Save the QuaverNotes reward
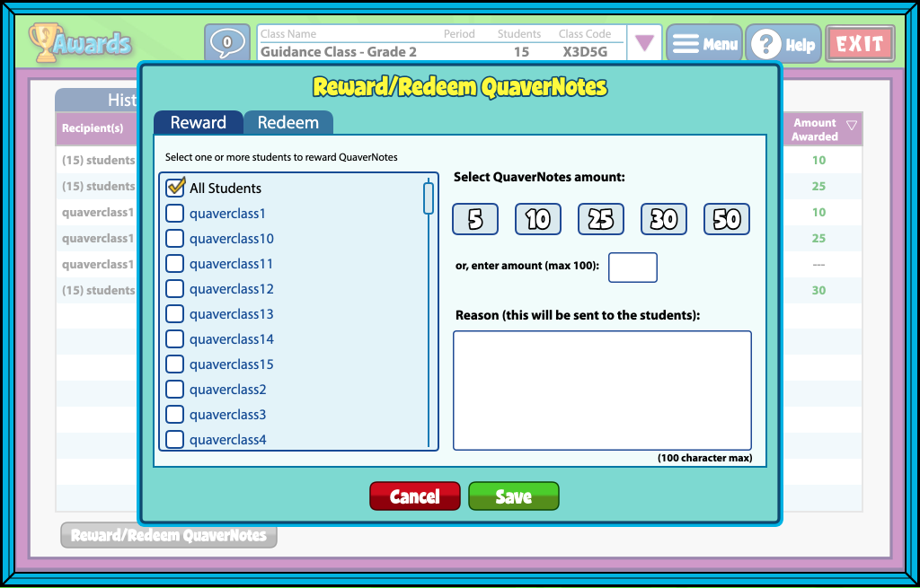The image size is (920, 588). [x=513, y=496]
